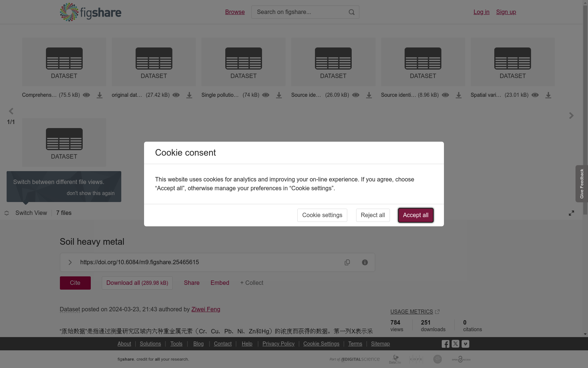Screen dimensions: 588x368
Task: Preview the Spatial vari… file
Action: pyautogui.click(x=535, y=95)
